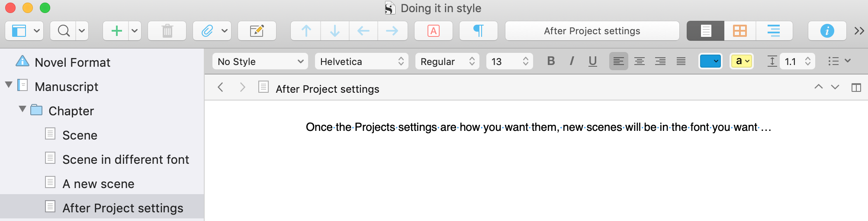Toggle bold formatting
Image resolution: width=868 pixels, height=221 pixels.
point(551,61)
